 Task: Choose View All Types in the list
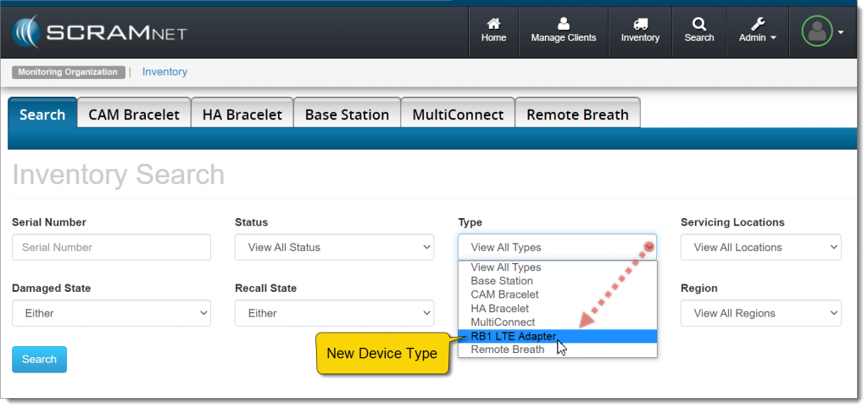[x=558, y=267]
